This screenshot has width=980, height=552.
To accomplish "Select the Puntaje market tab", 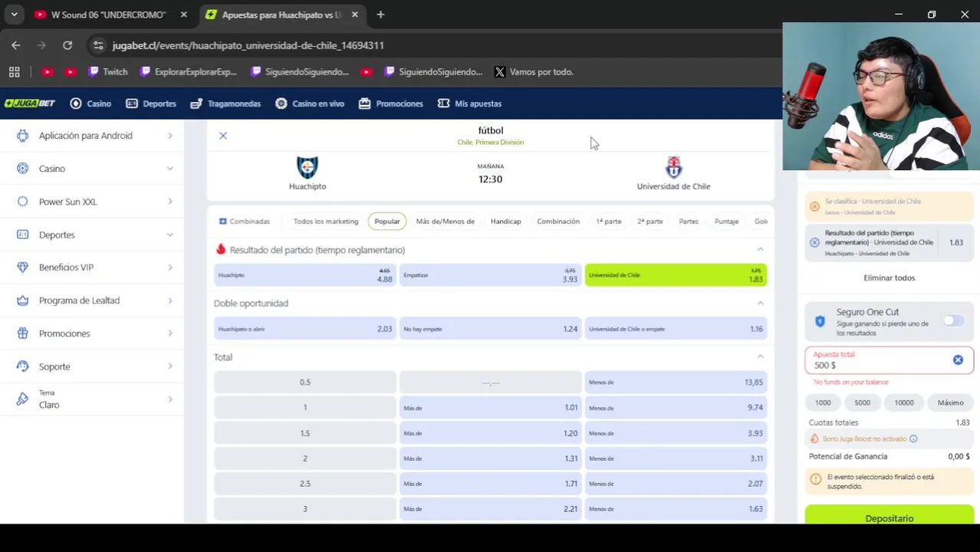I will pyautogui.click(x=726, y=222).
